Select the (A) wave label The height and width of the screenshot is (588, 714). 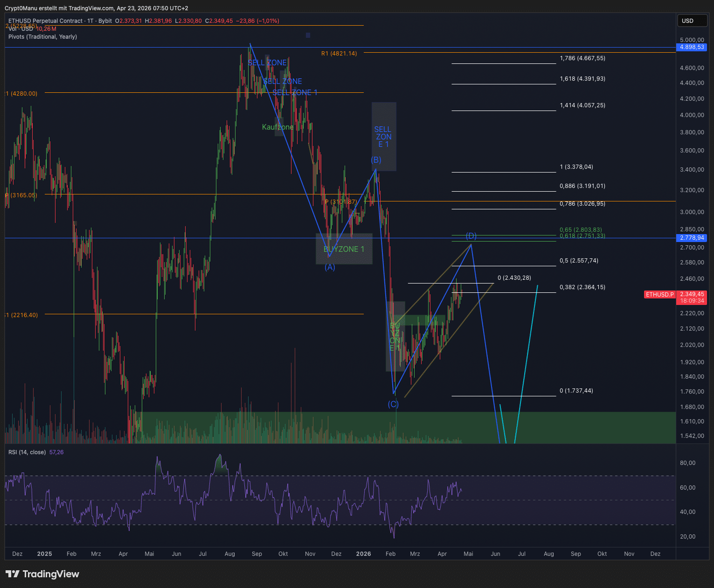tap(330, 267)
